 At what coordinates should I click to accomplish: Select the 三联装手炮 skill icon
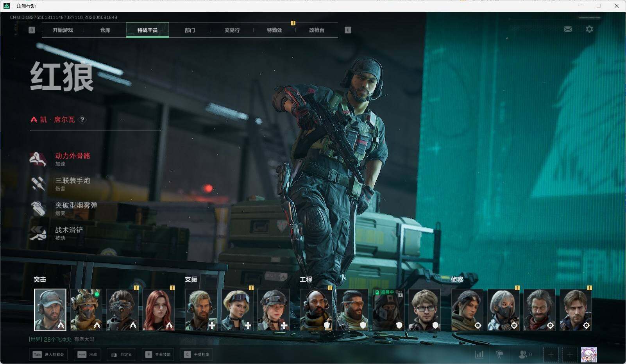(38, 184)
